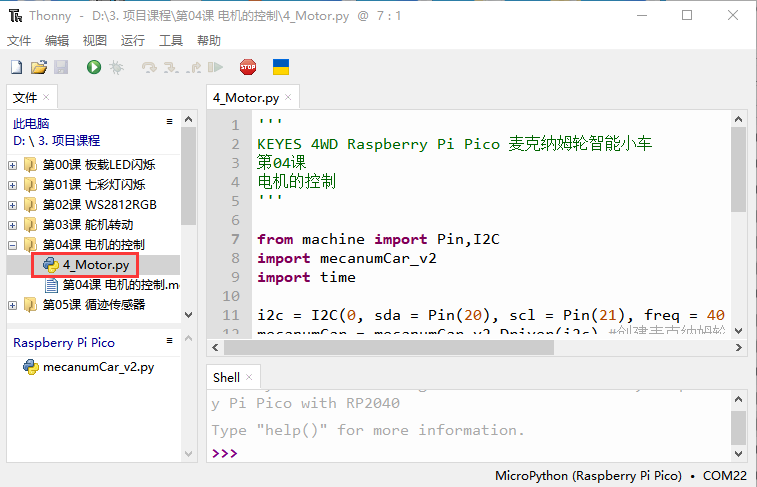This screenshot has height=487, width=757.
Task: Select the 第00课 板载LED闪烁 folder row
Action: [x=94, y=165]
